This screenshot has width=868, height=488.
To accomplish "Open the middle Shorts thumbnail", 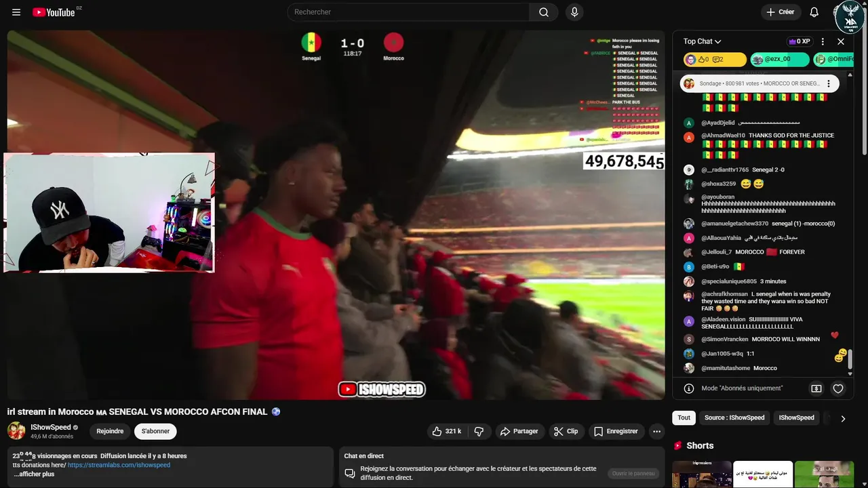I will 763,474.
